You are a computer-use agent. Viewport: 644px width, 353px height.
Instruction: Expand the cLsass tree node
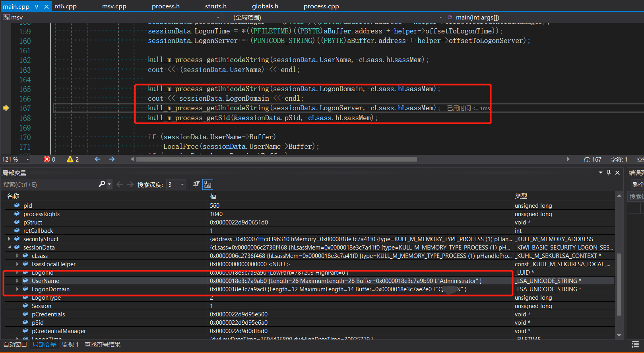point(17,255)
